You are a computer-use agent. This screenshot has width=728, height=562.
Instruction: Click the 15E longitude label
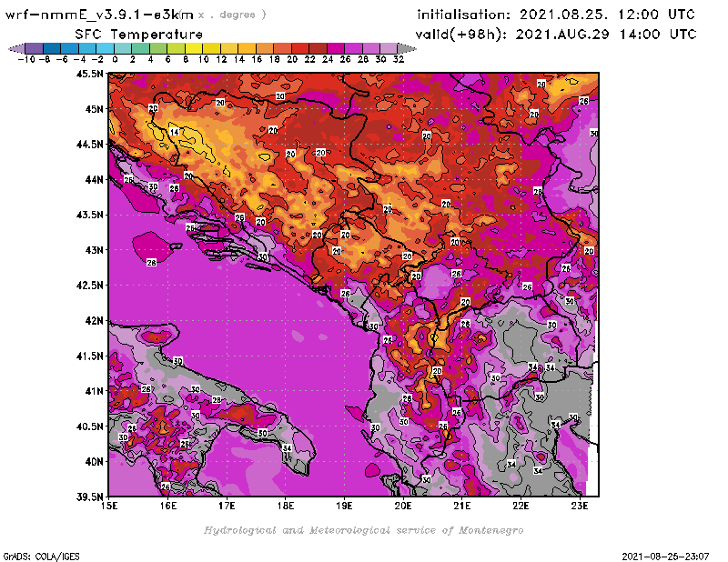(109, 506)
